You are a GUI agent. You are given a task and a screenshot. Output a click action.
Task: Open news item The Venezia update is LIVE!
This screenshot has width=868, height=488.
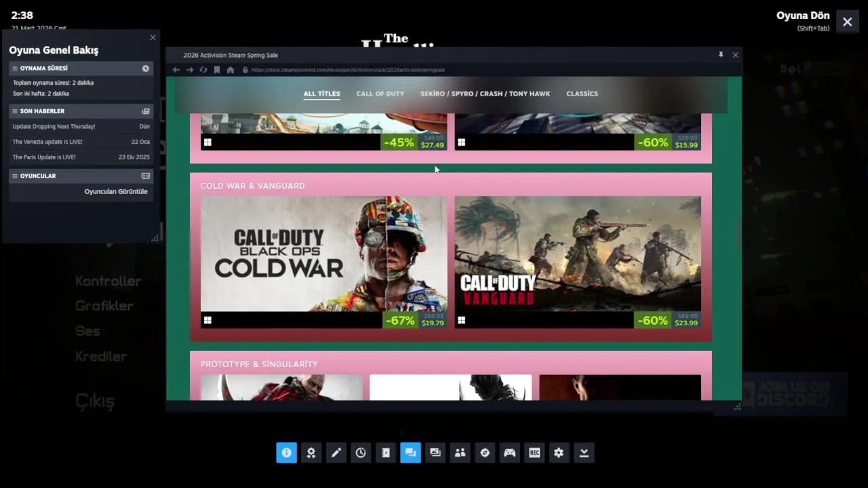coord(81,142)
